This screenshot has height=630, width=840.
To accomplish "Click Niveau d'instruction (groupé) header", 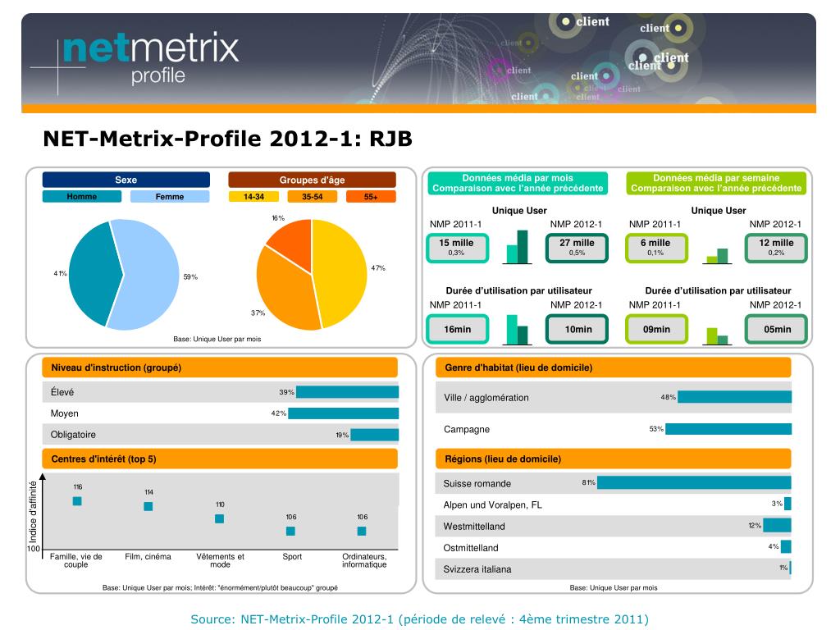I will pyautogui.click(x=220, y=367).
